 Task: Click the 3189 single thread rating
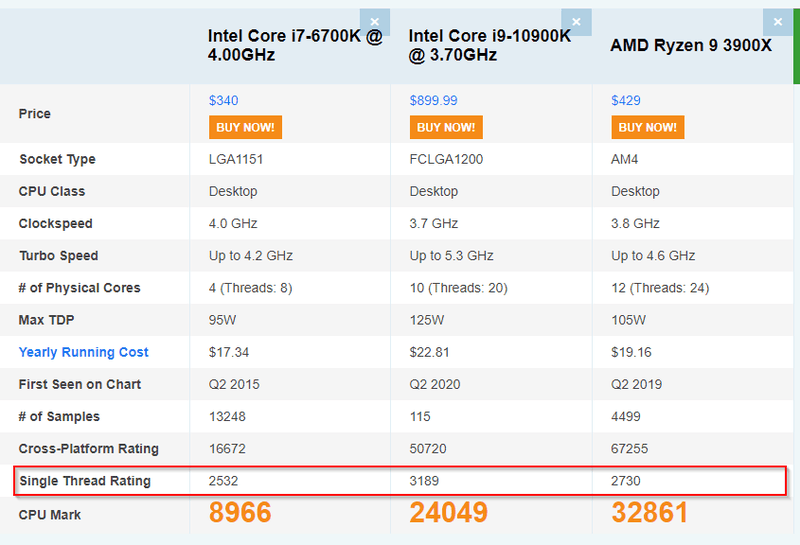click(x=424, y=481)
